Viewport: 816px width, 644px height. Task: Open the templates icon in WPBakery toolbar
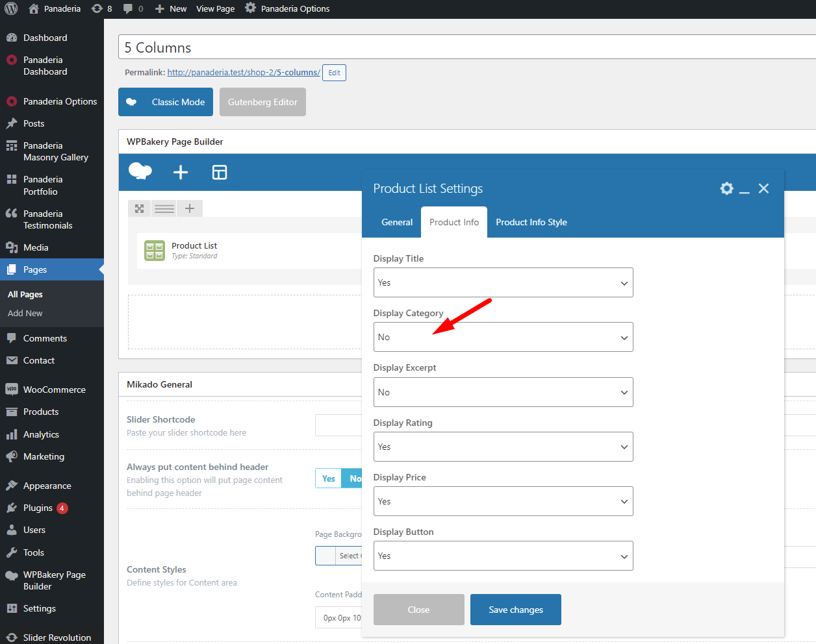tap(220, 172)
